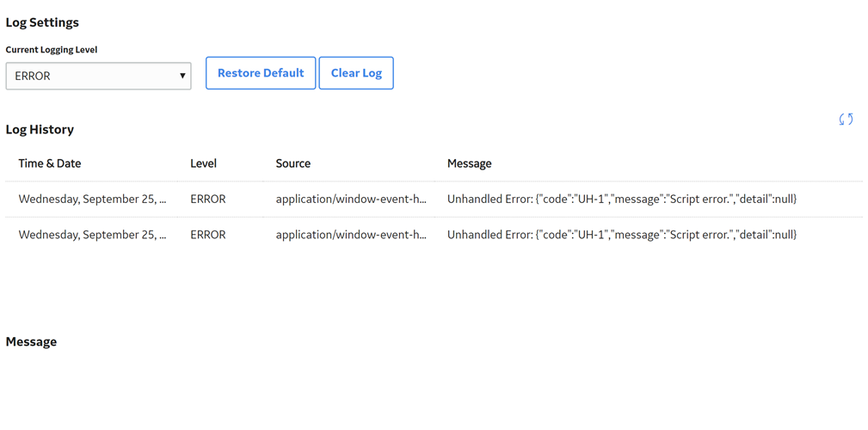Open the first Unhandled Error message
Screen dimensions: 868x430
[622, 200]
